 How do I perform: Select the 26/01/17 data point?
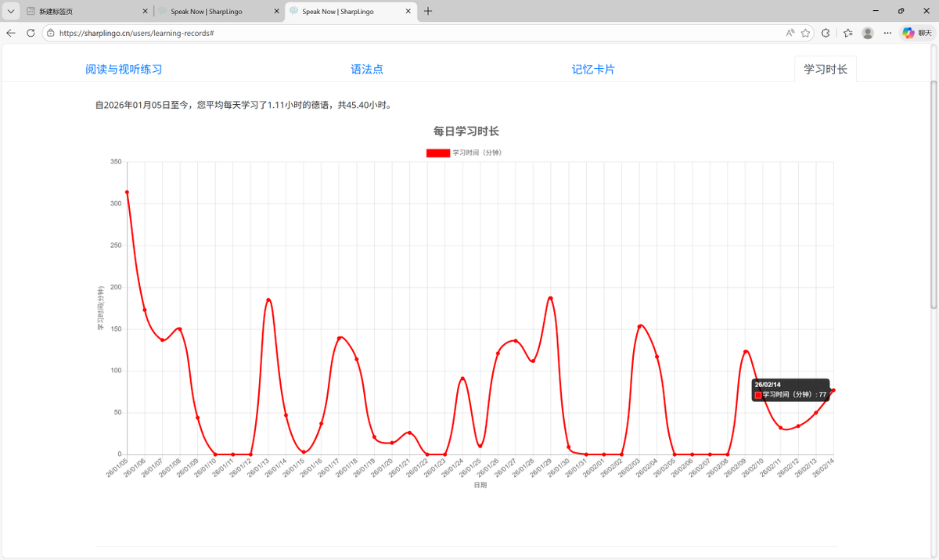pyautogui.click(x=339, y=338)
